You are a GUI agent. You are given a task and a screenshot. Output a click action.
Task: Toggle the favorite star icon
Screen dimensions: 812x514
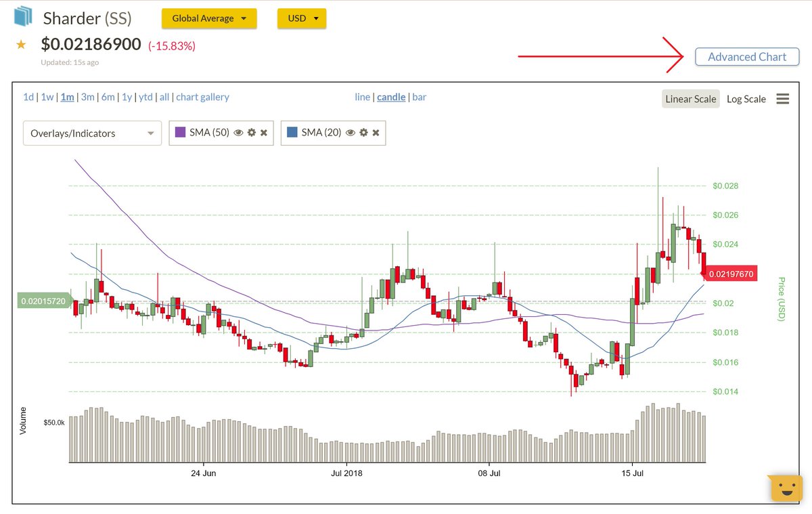coord(21,45)
